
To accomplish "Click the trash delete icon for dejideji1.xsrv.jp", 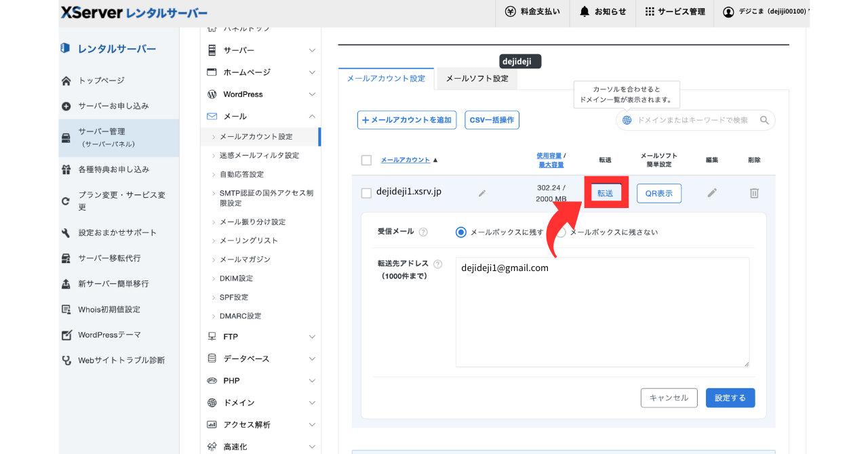I will [753, 193].
